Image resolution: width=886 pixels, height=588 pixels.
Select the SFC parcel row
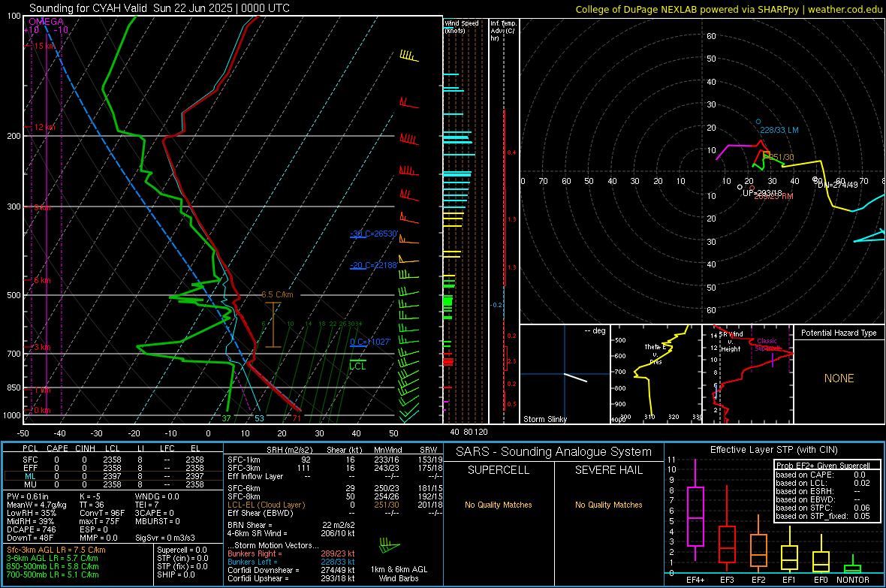click(x=113, y=460)
